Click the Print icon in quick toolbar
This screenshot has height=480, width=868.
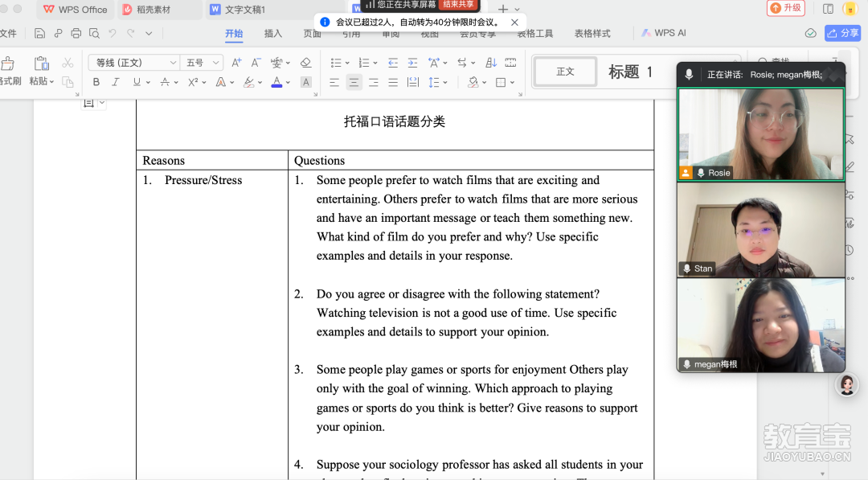click(76, 33)
